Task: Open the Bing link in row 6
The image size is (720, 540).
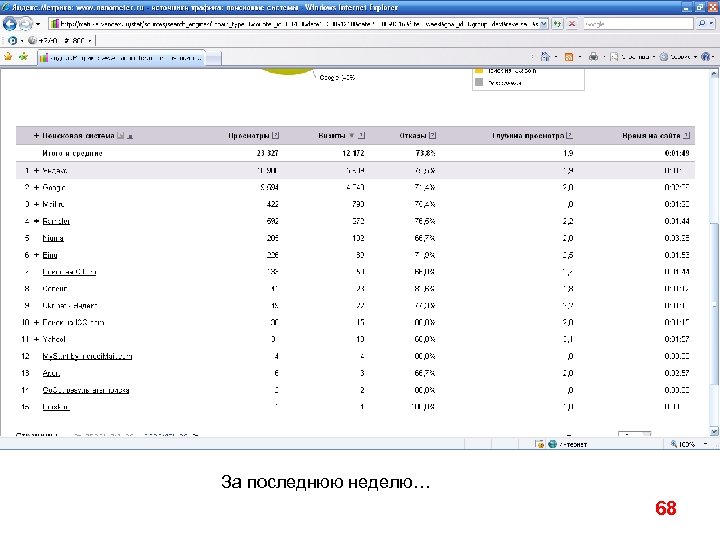Action: (50, 255)
